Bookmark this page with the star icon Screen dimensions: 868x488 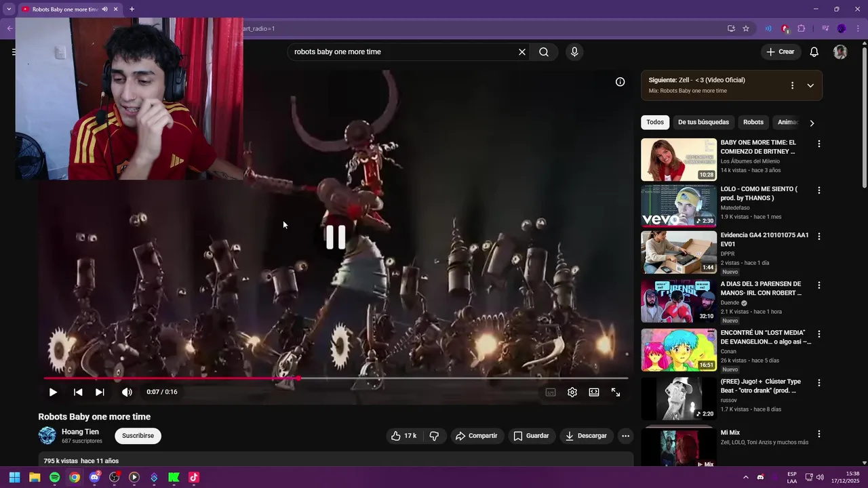(746, 28)
